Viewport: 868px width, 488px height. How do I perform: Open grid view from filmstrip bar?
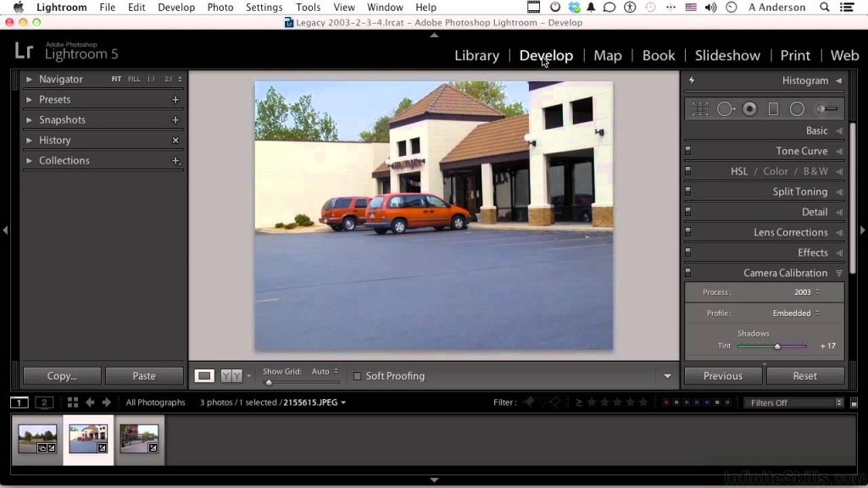coord(73,402)
